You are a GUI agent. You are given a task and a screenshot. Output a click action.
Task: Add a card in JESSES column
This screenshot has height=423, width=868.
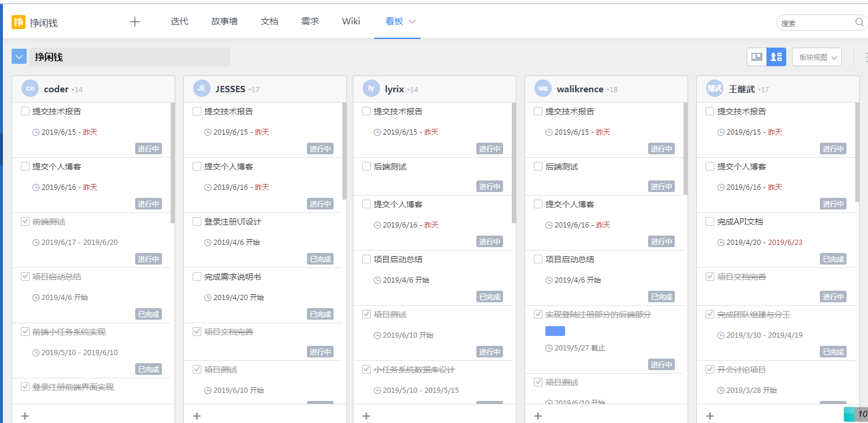point(197,415)
